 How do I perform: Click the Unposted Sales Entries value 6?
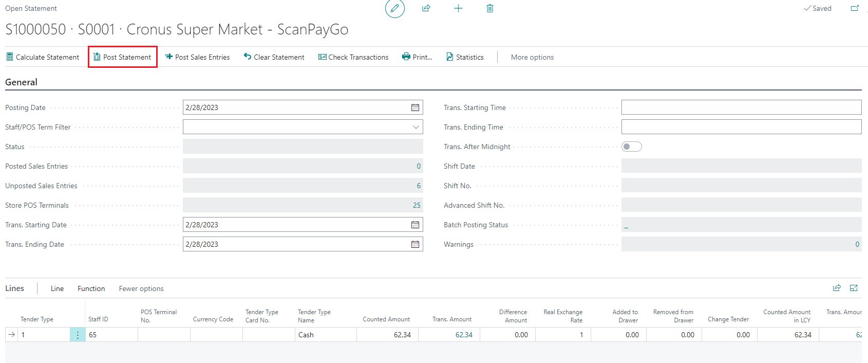coord(418,186)
